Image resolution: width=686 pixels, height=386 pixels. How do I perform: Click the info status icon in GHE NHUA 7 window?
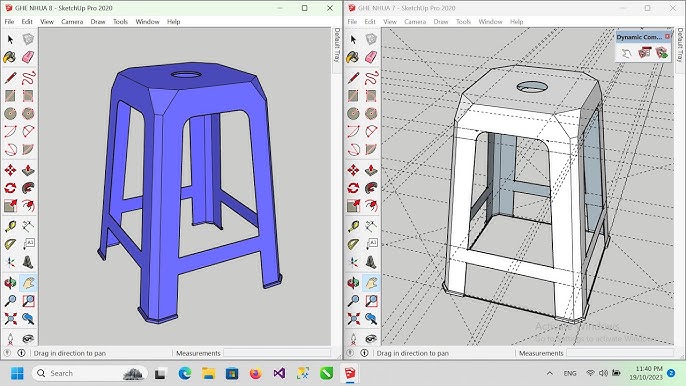click(364, 353)
